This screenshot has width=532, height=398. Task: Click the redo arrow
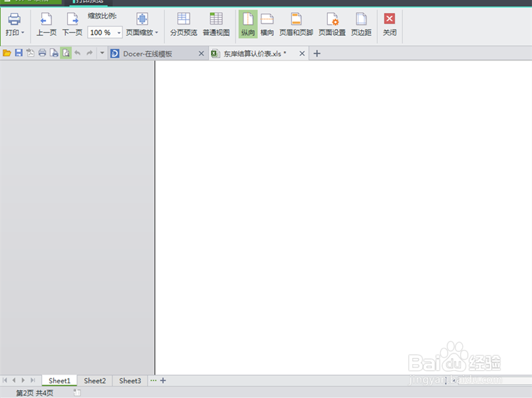(x=89, y=53)
